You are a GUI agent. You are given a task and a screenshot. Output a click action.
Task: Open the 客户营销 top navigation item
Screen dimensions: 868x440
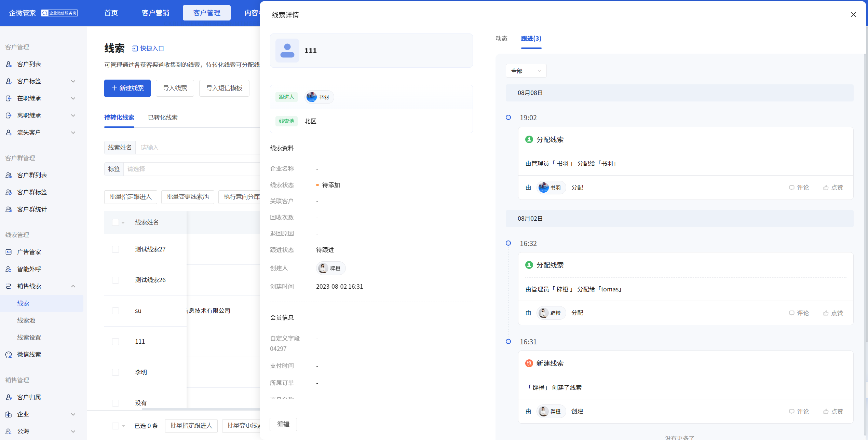[155, 13]
